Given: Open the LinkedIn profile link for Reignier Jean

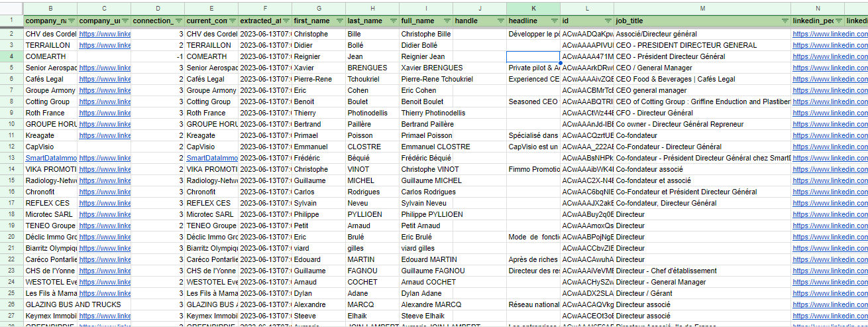Looking at the screenshot, I should (830, 56).
